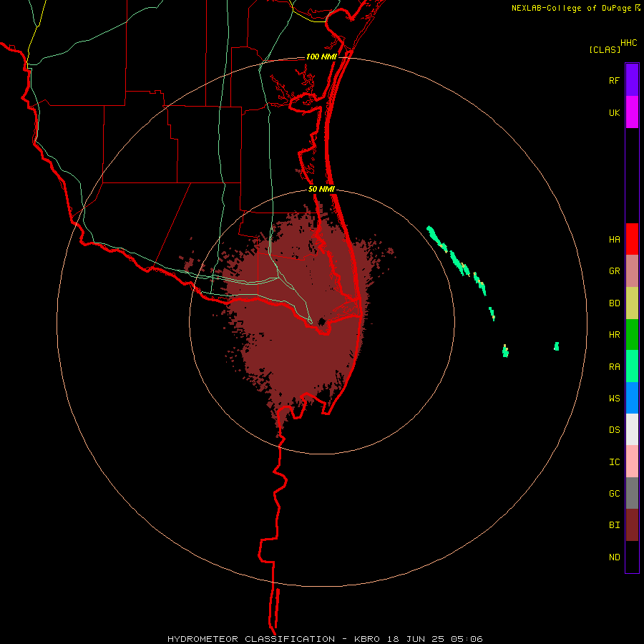The width and height of the screenshot is (644, 644).
Task: Click the IC legend label
Action: pyautogui.click(x=614, y=462)
